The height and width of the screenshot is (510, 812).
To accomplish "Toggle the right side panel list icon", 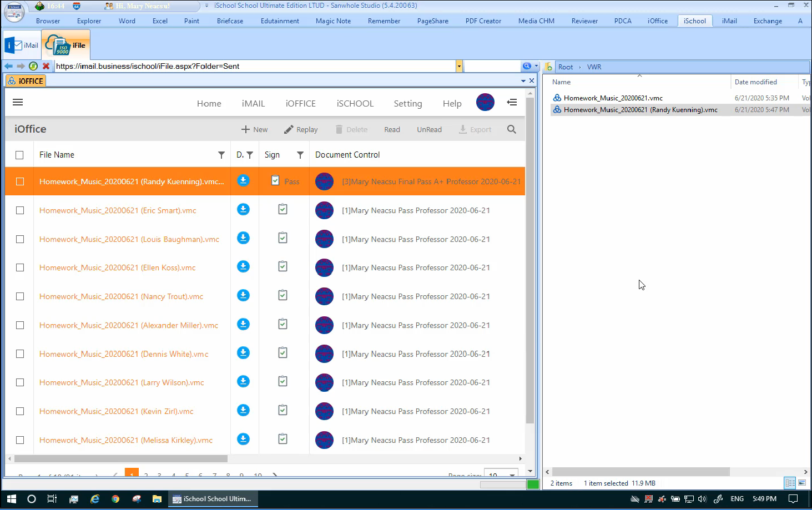I will (x=512, y=102).
